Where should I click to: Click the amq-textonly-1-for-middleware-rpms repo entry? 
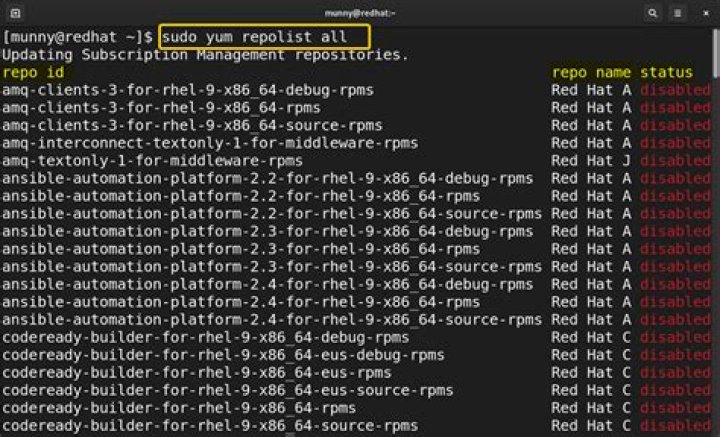pyautogui.click(x=152, y=161)
